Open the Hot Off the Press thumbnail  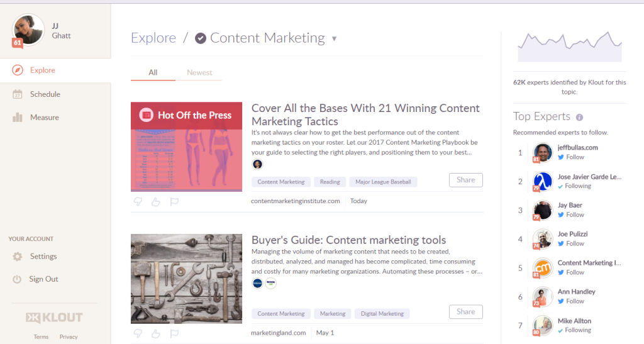pyautogui.click(x=186, y=147)
